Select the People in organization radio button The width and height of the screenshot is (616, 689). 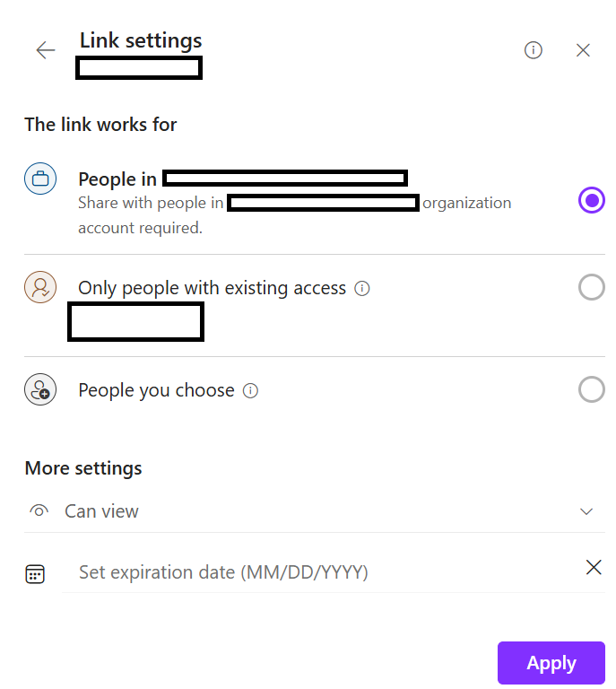tap(592, 200)
